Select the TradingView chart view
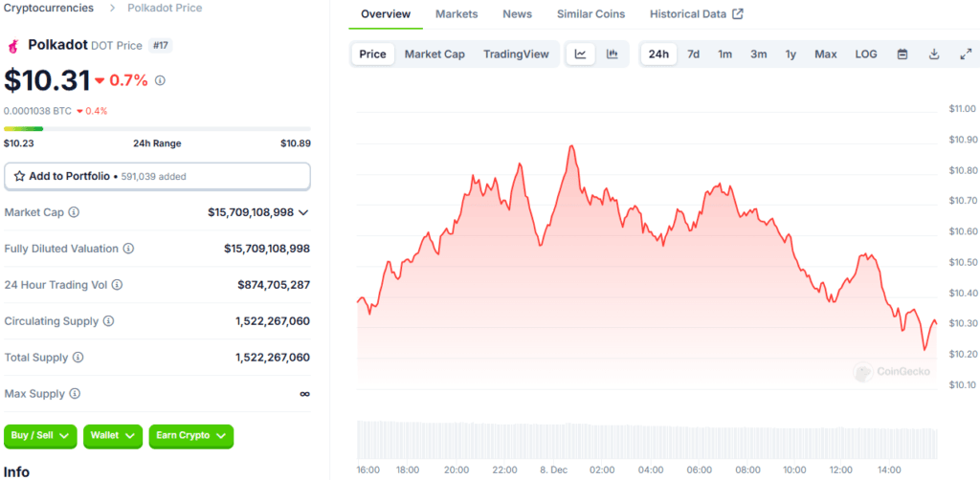 (516, 55)
